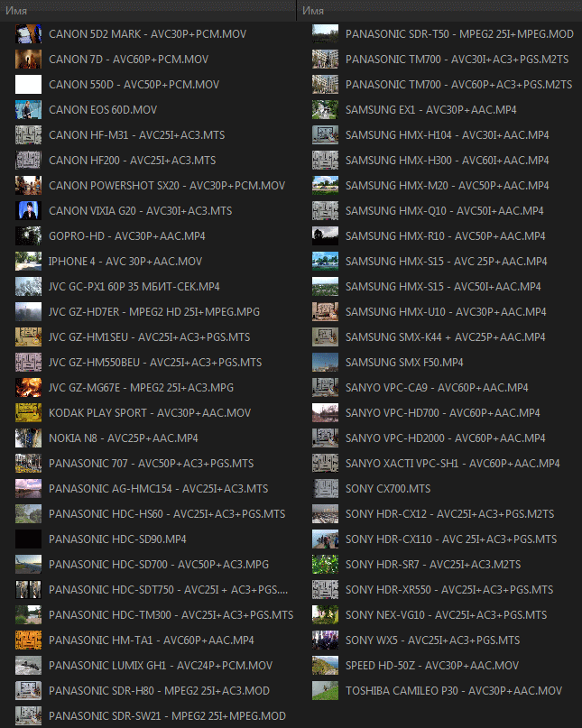Select NOKIA N8 - AVC25P+AAC.MP4
This screenshot has height=728, width=582.
tap(124, 438)
